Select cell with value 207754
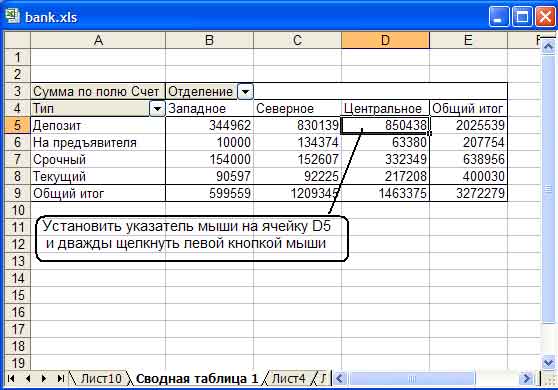 point(468,142)
